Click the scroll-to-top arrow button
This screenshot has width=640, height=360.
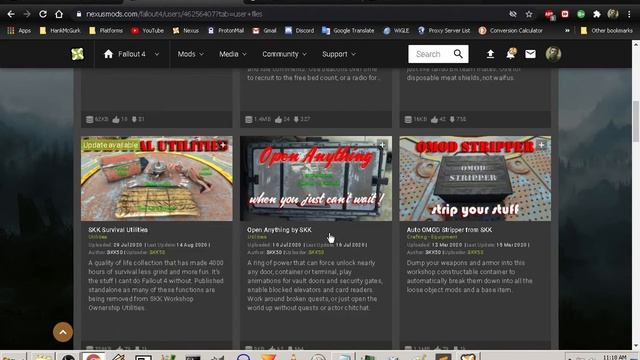(x=63, y=332)
